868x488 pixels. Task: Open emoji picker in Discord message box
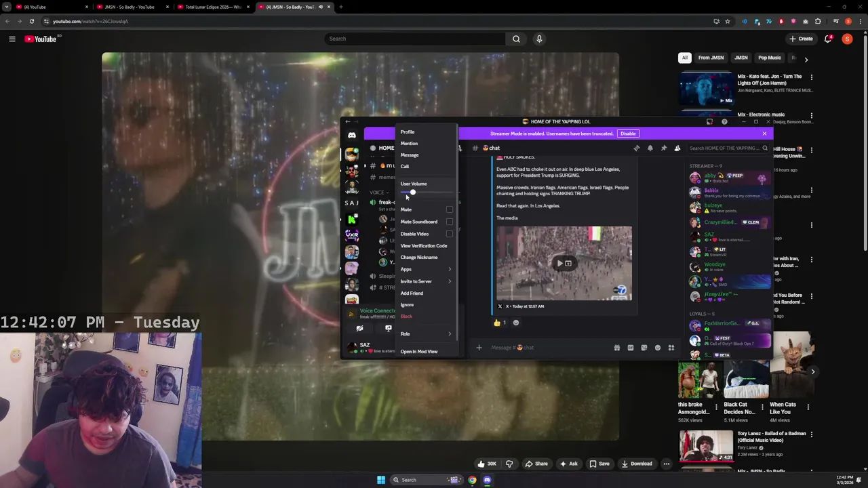pyautogui.click(x=657, y=348)
